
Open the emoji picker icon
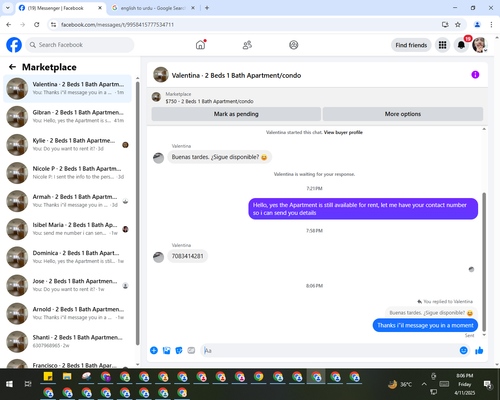click(463, 350)
